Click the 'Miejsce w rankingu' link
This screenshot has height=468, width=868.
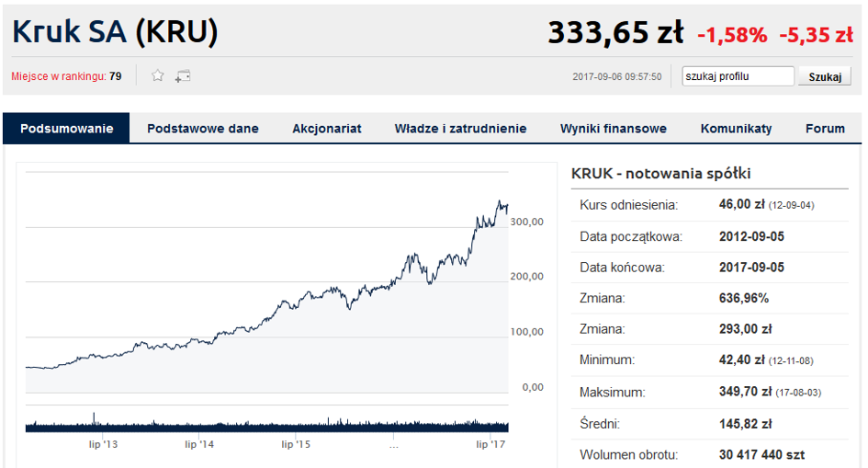click(59, 76)
